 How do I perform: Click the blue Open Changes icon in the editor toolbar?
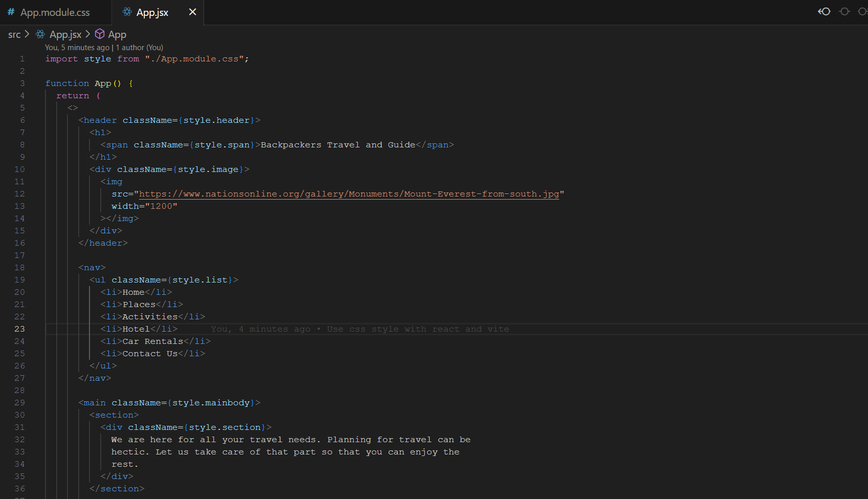pyautogui.click(x=823, y=11)
